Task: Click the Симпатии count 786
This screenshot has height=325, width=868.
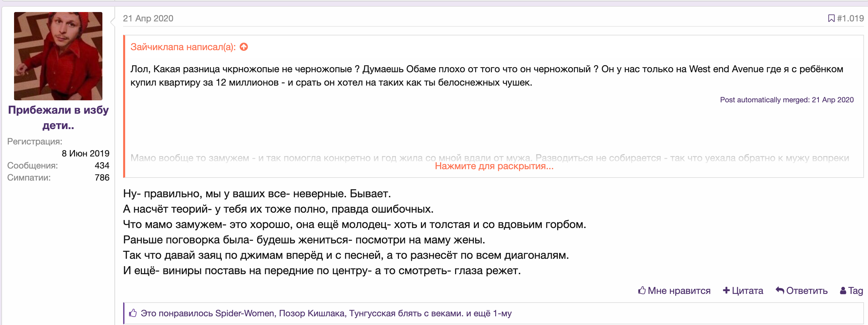Action: point(102,178)
